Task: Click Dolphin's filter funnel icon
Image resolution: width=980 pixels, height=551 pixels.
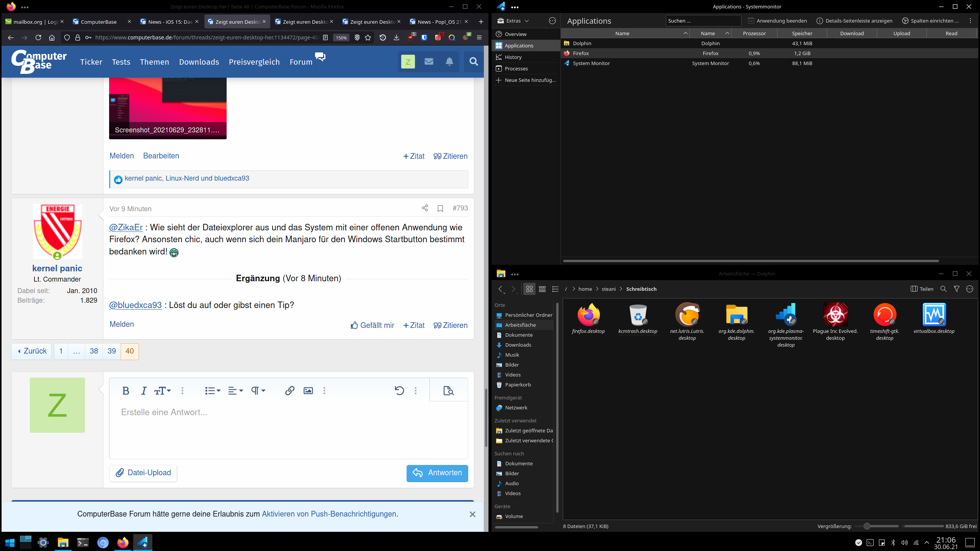Action: 957,289
